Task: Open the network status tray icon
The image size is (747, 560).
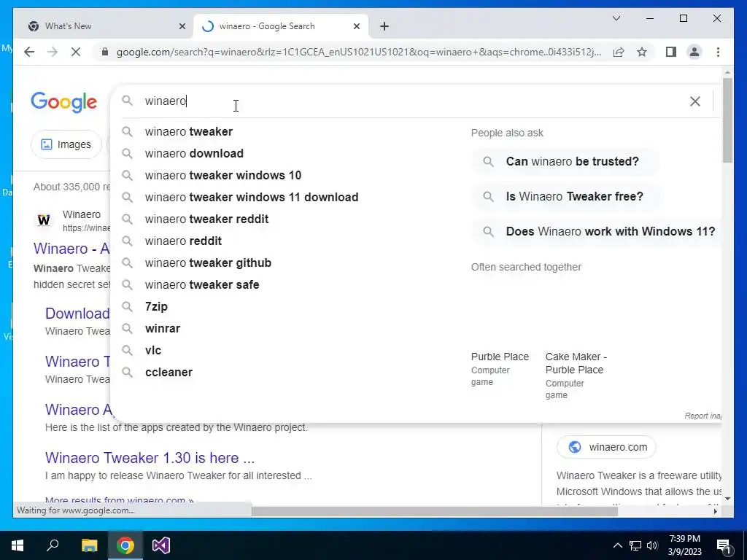Action: tap(635, 545)
